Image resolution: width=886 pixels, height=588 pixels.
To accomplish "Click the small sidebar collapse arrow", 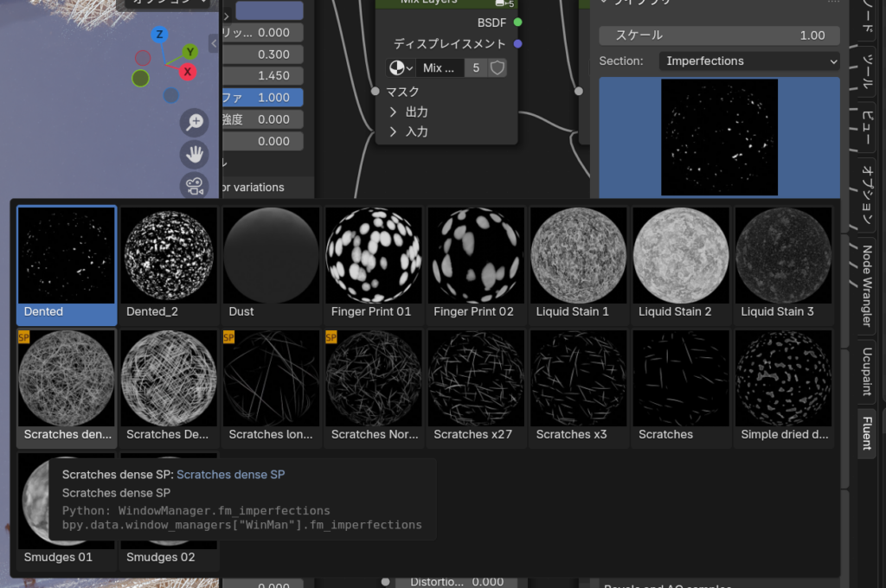I will point(214,43).
